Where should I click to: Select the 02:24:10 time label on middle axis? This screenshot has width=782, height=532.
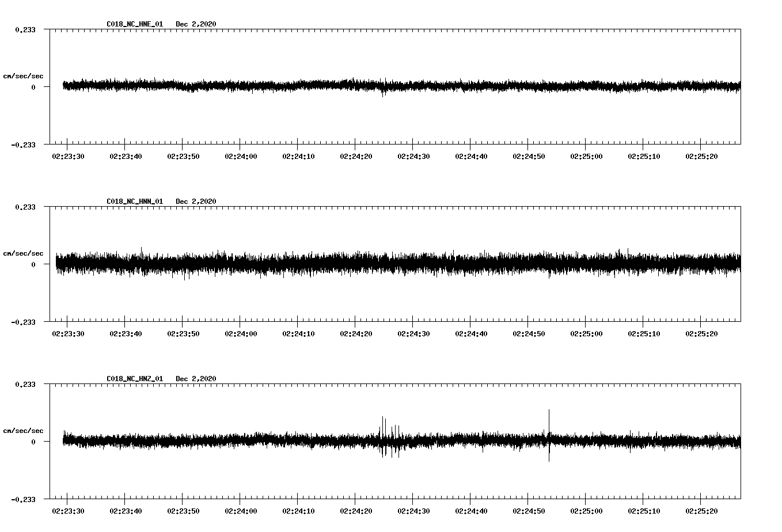click(x=298, y=332)
